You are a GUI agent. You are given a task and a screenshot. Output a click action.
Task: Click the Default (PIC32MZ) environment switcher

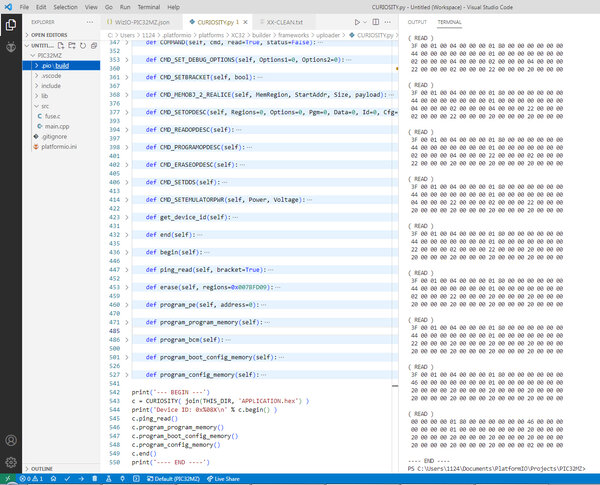pos(173,478)
